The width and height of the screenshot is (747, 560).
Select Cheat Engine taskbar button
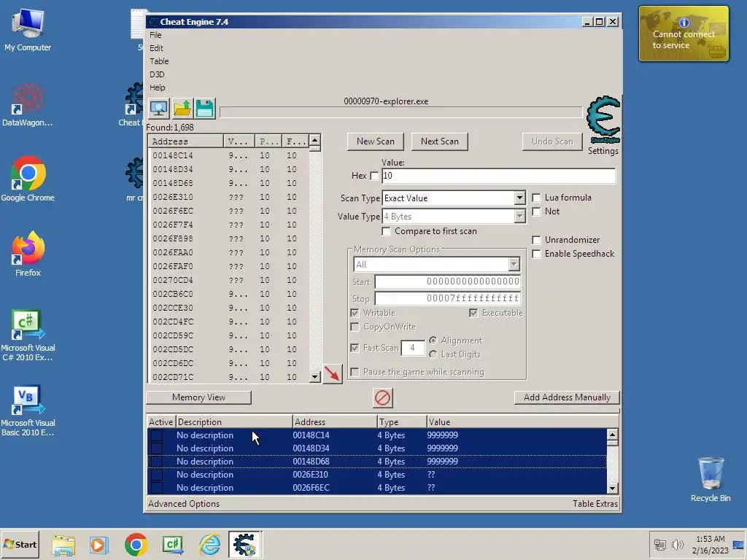pos(244,545)
